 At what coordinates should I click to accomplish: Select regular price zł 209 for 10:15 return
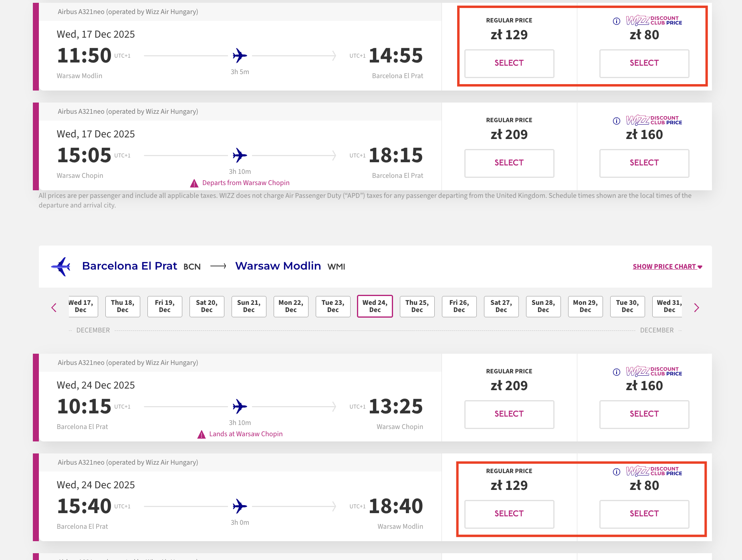[x=509, y=414]
